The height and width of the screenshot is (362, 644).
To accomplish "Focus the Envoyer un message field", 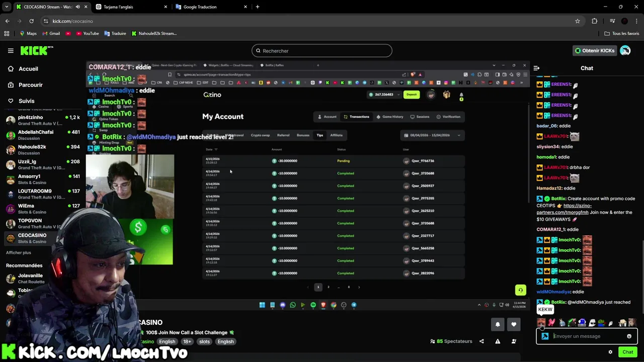I will click(x=587, y=336).
